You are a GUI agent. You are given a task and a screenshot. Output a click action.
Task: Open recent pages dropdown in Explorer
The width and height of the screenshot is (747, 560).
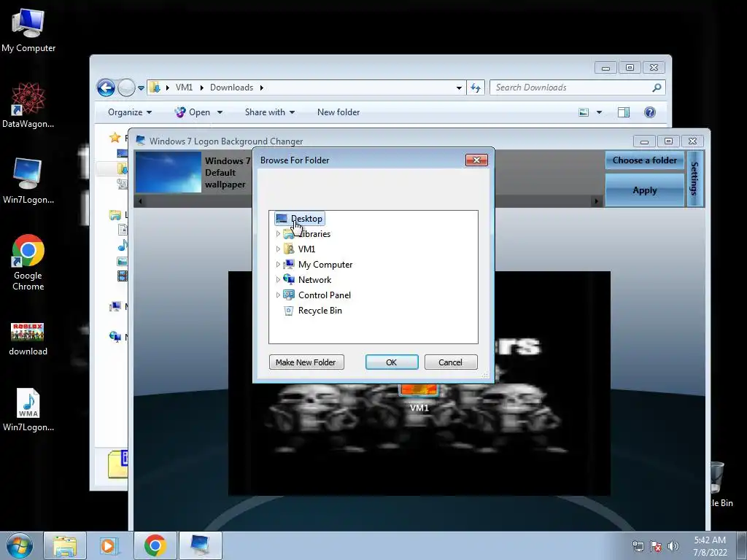point(141,88)
